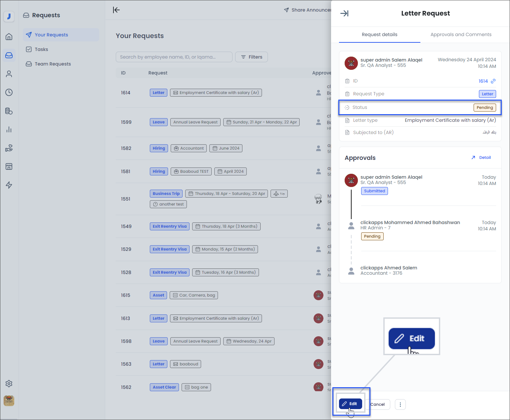The width and height of the screenshot is (510, 420).
Task: Open Team Requests in the left menu
Action: pos(52,64)
